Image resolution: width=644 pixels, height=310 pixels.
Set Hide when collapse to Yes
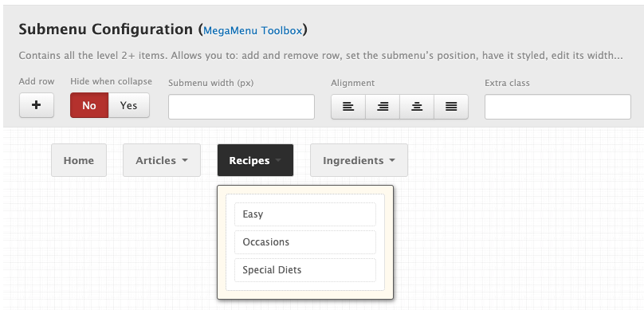128,105
